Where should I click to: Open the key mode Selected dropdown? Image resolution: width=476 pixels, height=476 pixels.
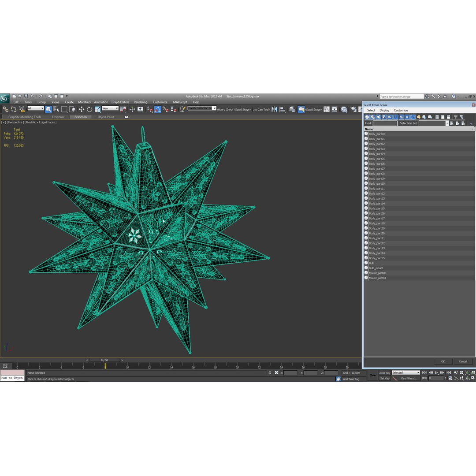pyautogui.click(x=405, y=372)
